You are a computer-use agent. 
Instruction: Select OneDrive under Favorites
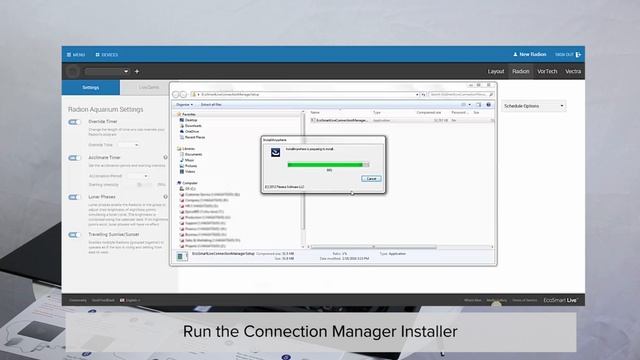point(189,131)
